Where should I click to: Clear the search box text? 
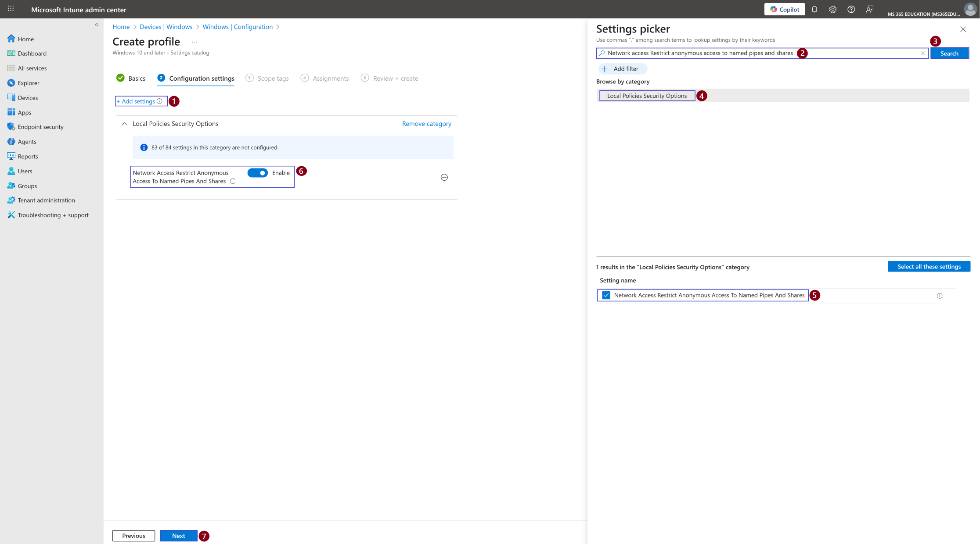pos(923,53)
